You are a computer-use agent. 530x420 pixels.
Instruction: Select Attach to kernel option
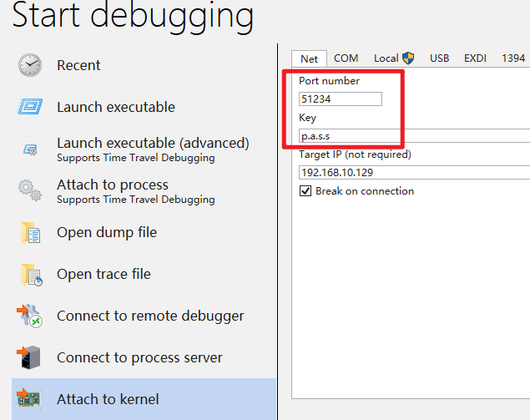click(x=144, y=399)
